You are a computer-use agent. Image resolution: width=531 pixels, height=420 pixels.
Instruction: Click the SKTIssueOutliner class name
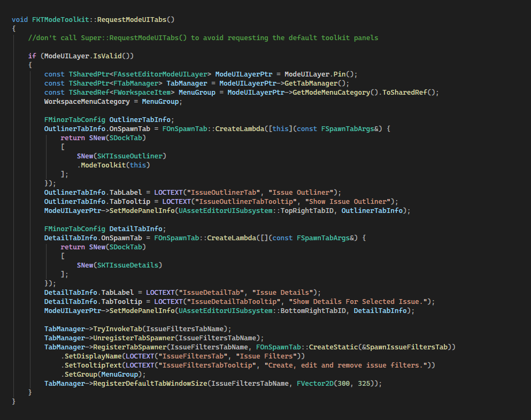pos(131,156)
